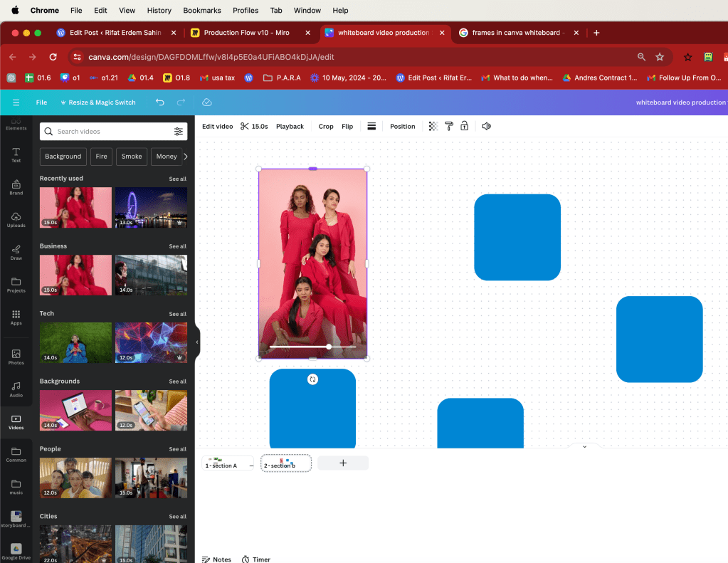Open the Common folder in sidebar
Screen dimensions: 728x563
pos(16,455)
